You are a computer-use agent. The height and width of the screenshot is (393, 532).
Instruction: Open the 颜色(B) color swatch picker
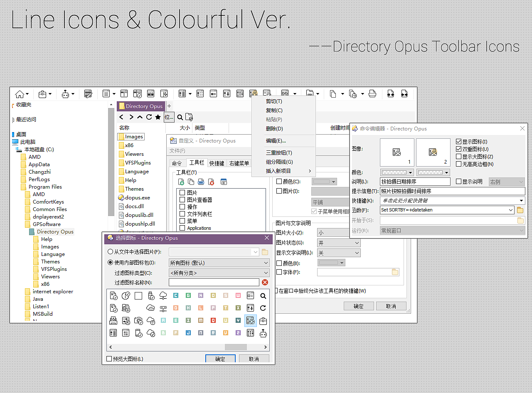(x=331, y=263)
